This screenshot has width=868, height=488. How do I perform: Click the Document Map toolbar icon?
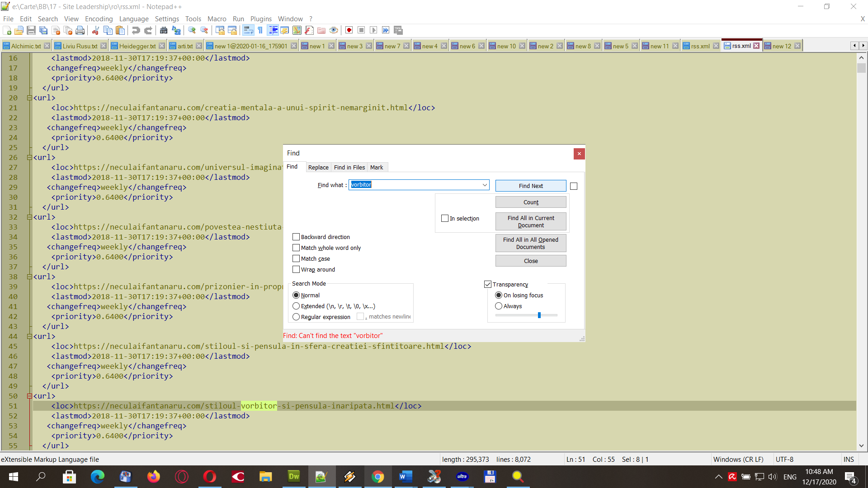[297, 30]
